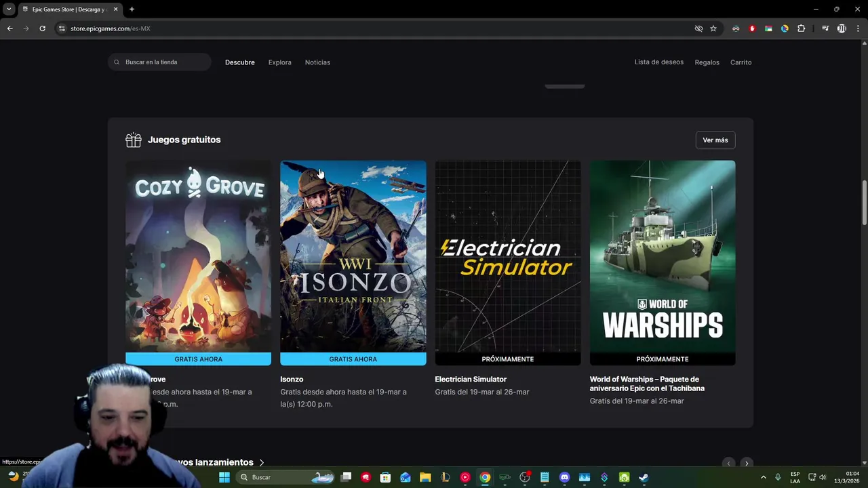Open the Extensions puzzle icon
Screen dimensions: 868x488
(x=801, y=28)
